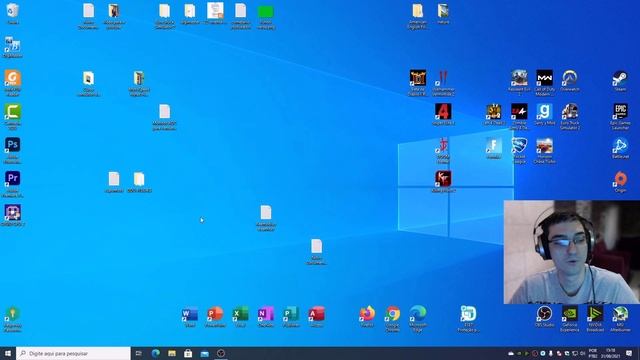Click the taskbar clock and date
The height and width of the screenshot is (360, 640).
coord(610,353)
